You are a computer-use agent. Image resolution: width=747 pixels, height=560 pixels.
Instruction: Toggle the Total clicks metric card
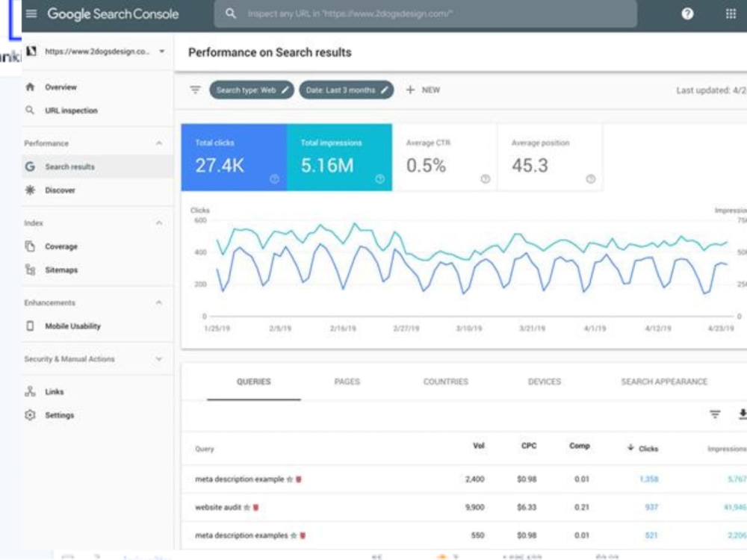coord(234,158)
